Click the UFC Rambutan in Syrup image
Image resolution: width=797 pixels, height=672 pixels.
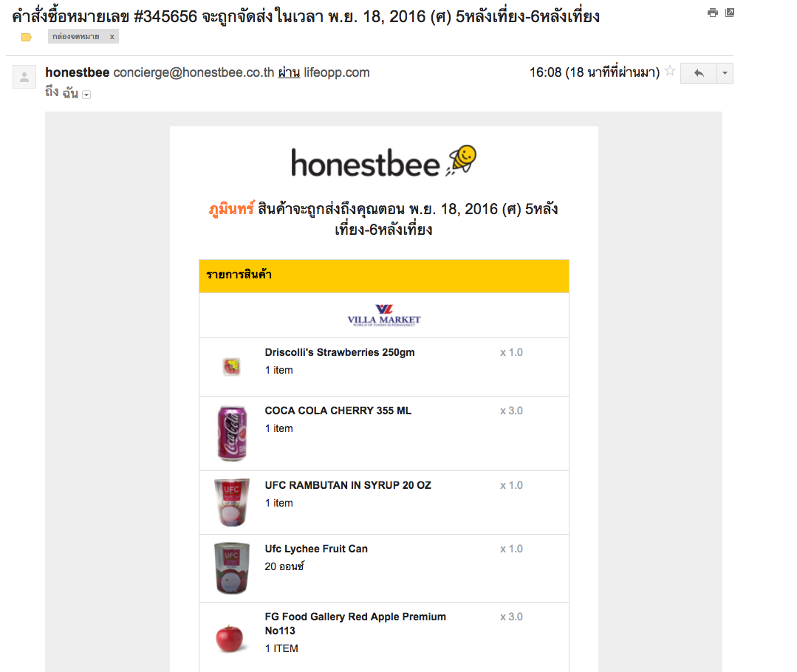click(231, 502)
